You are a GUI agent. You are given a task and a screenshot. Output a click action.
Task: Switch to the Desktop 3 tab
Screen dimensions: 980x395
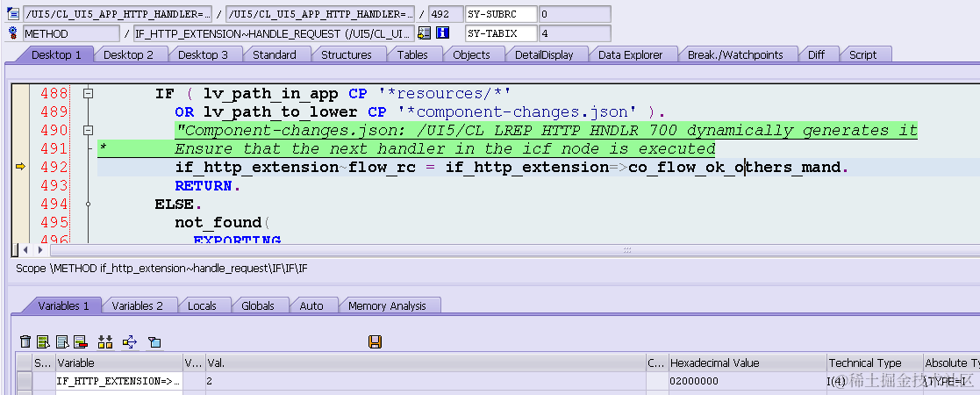(204, 55)
